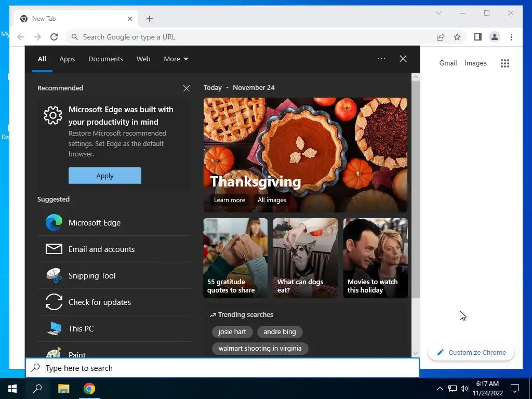Launch Snipping Tool from Suggested

pyautogui.click(x=114, y=275)
